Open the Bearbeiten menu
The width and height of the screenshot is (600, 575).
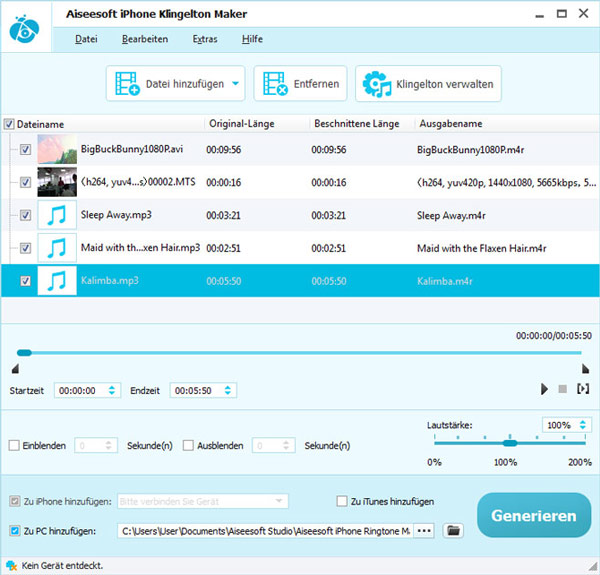click(145, 39)
